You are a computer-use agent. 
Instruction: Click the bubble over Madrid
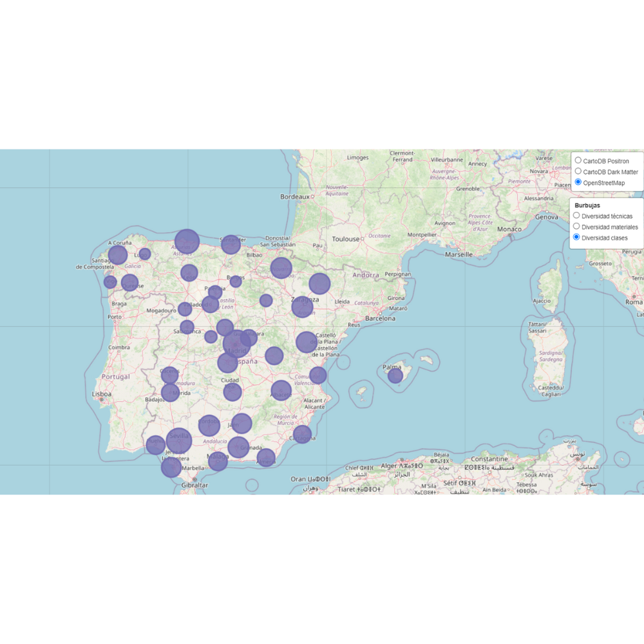coord(236,343)
